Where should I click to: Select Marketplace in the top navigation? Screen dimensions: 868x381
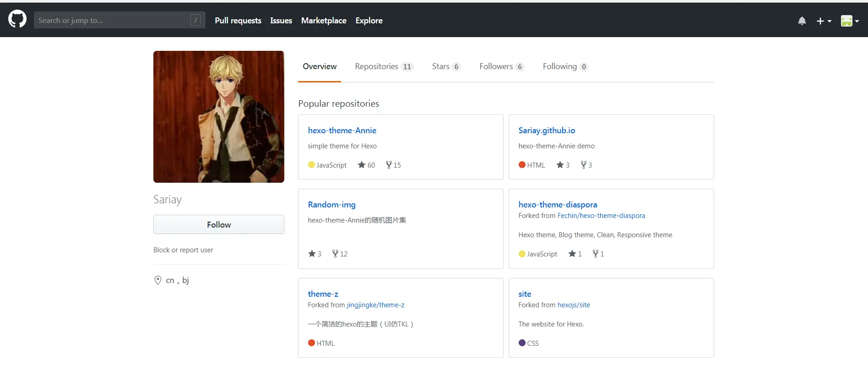324,21
